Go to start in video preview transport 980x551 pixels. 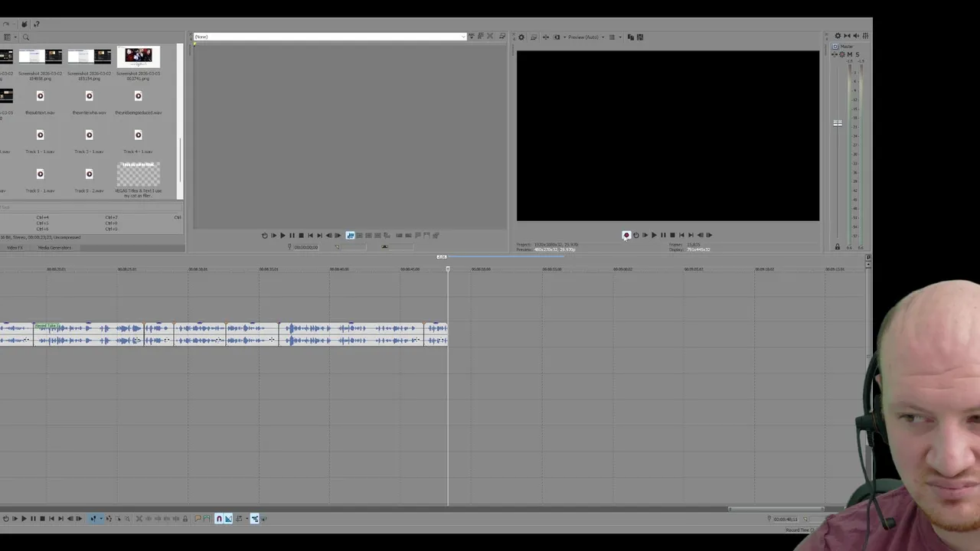tap(681, 235)
